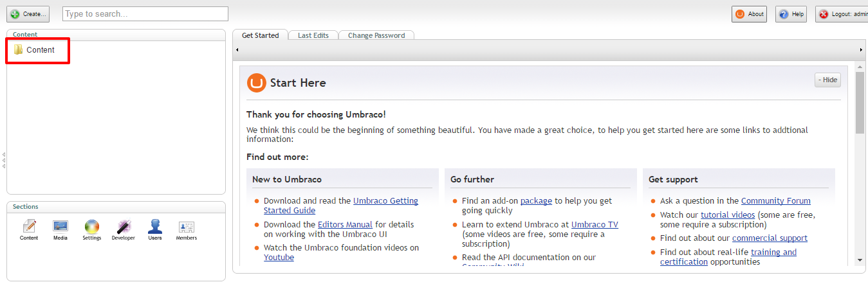Click the dashboard vertical scrollbar thumb
The image size is (868, 282).
coord(860,103)
